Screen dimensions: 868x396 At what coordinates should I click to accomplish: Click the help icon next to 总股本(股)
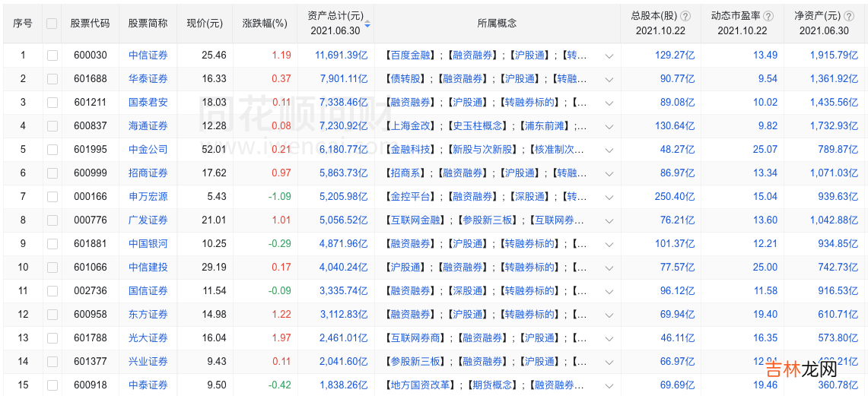pyautogui.click(x=685, y=16)
